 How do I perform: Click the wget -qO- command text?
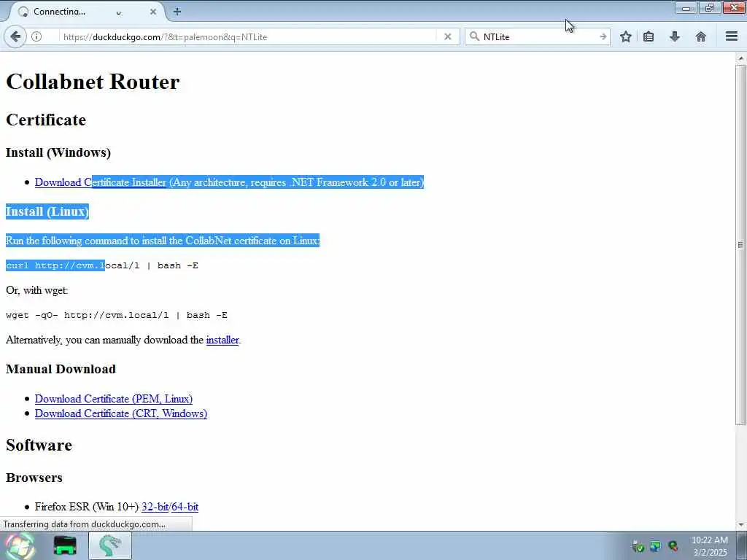(117, 315)
